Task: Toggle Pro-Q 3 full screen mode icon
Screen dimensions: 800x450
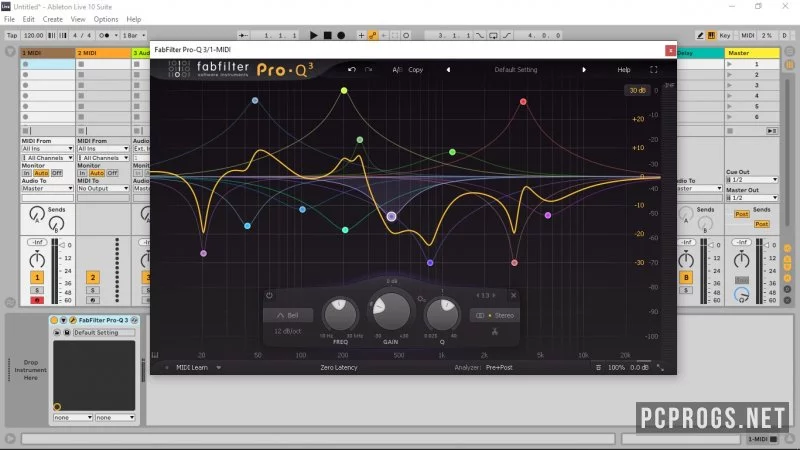Action: 654,69
